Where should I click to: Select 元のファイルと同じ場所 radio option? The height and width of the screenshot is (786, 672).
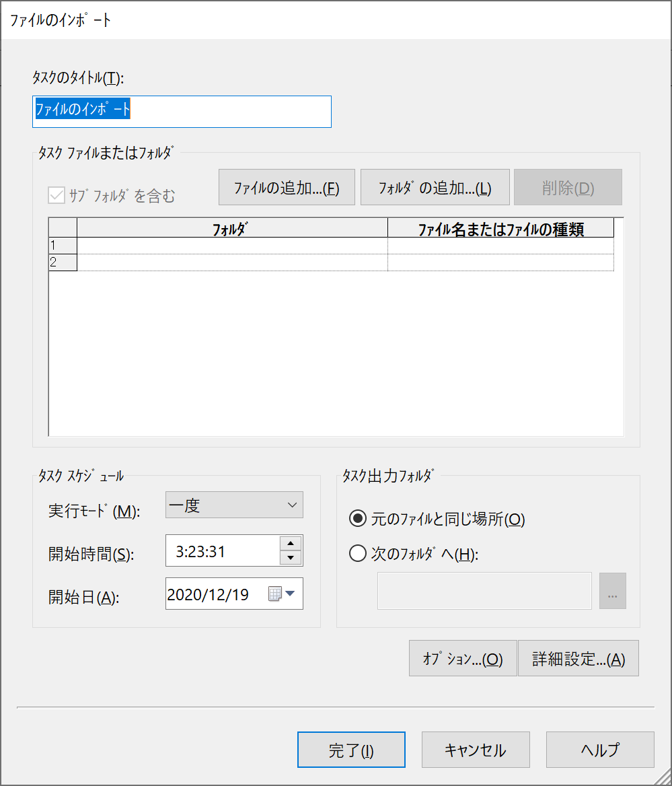358,519
